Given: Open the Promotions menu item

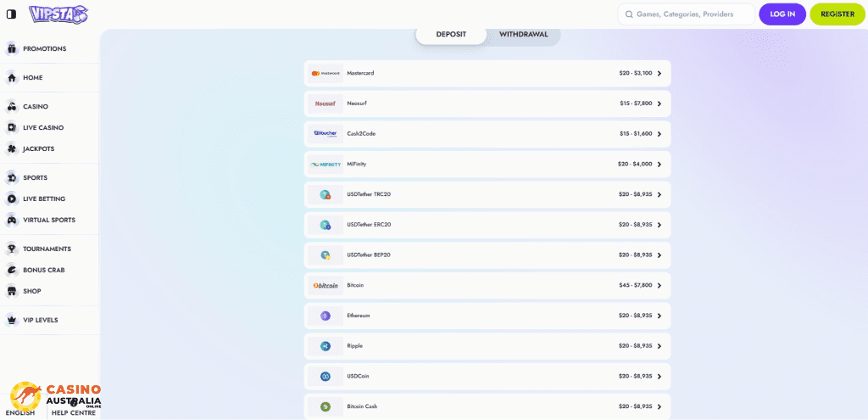Looking at the screenshot, I should [45, 48].
